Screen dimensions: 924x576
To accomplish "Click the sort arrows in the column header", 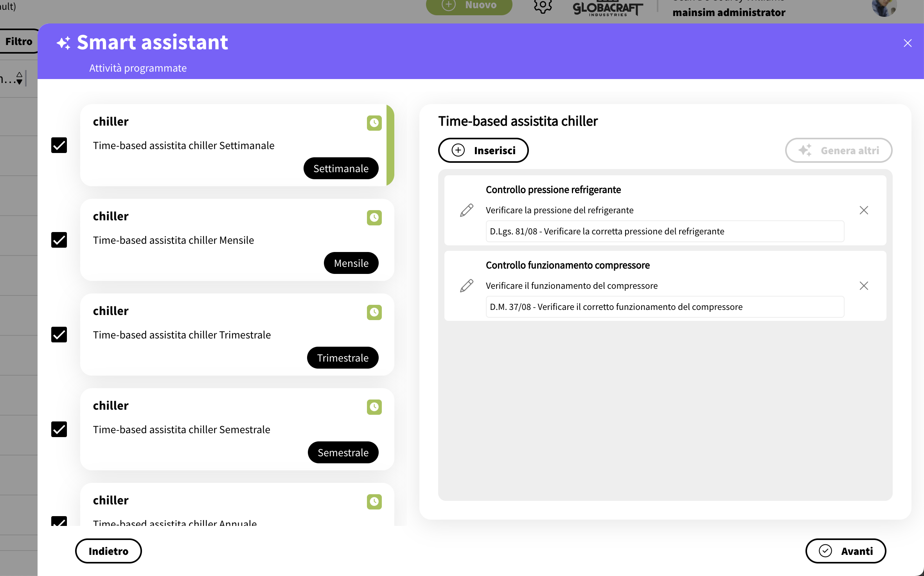I will (x=19, y=78).
